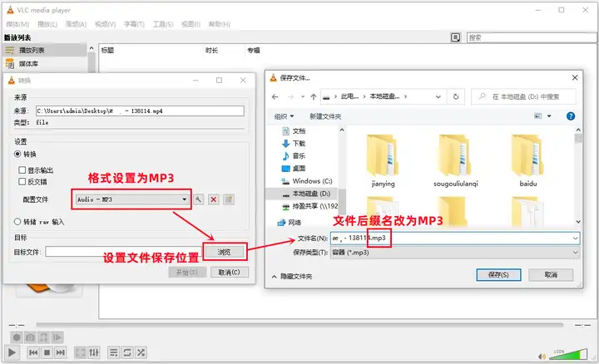599x364 pixels.
Task: Enable the 反交错 checkbox
Action: [22, 181]
